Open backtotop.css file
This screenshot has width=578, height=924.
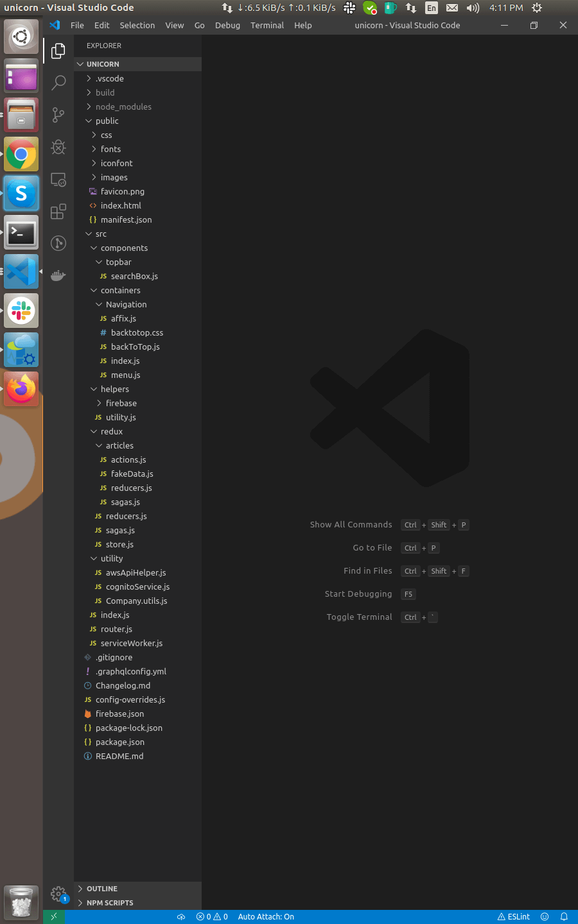(x=137, y=332)
